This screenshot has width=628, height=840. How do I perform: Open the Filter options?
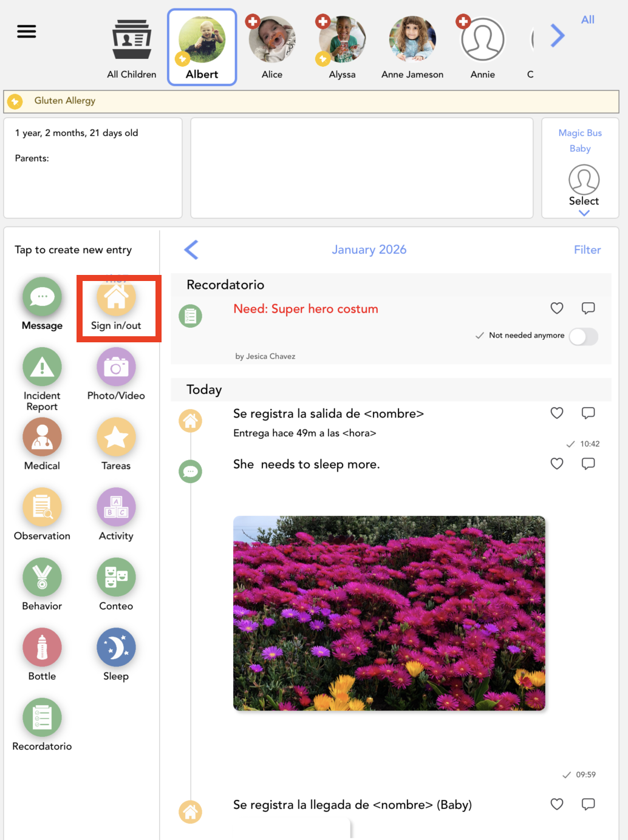[x=587, y=249]
